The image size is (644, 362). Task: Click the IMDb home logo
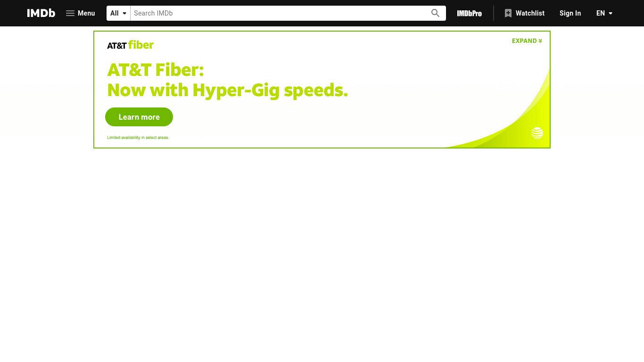[x=41, y=13]
